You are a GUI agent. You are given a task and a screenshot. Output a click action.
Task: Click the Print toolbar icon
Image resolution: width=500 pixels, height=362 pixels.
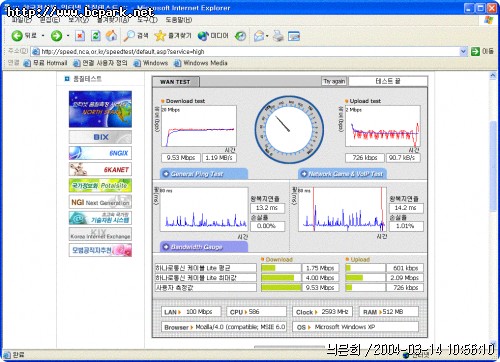278,36
